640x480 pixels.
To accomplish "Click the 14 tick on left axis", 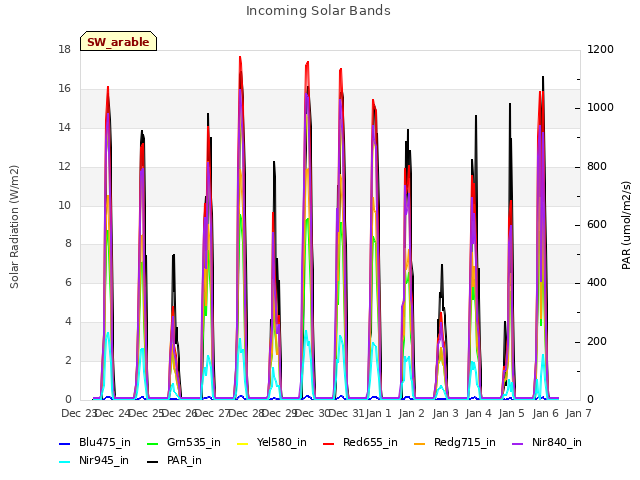I will [x=64, y=127].
